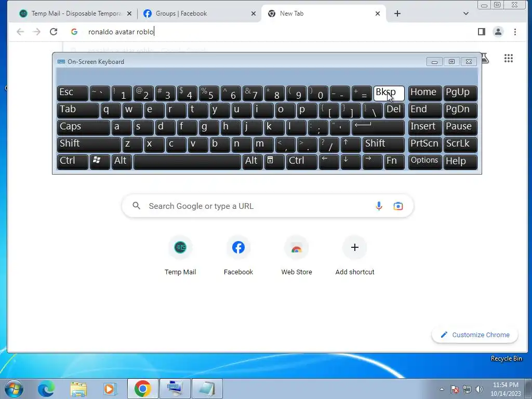Click the letter x key
This screenshot has width=532, height=399.
(154, 145)
